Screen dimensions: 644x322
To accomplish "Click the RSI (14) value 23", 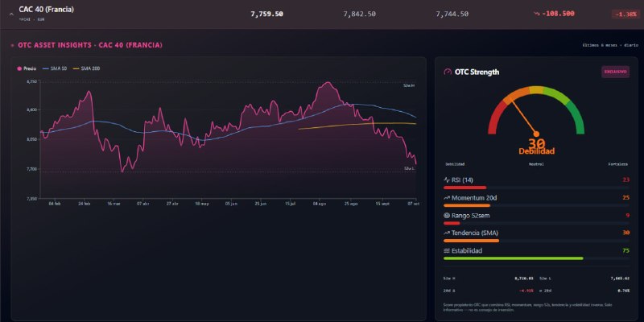I will [625, 180].
